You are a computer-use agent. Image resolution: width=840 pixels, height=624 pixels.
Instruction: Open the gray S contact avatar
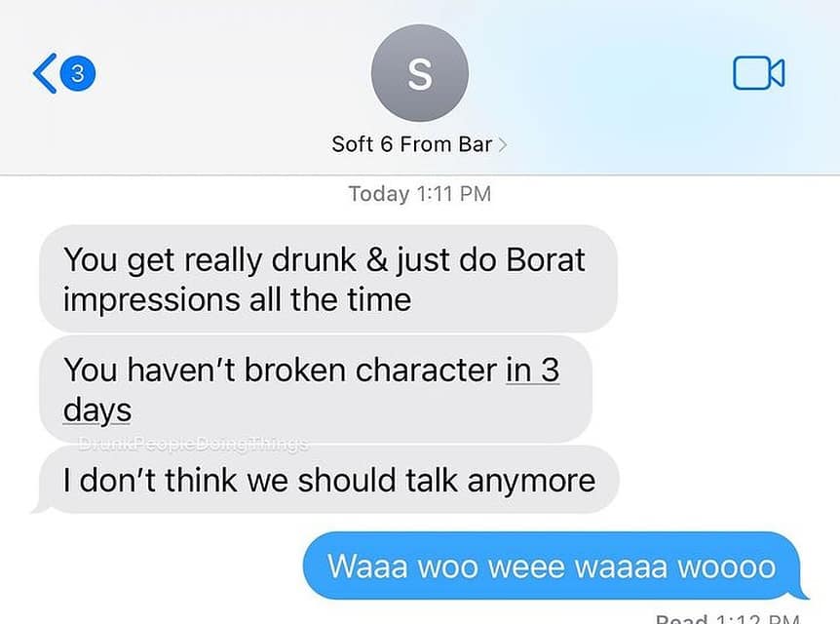click(420, 73)
